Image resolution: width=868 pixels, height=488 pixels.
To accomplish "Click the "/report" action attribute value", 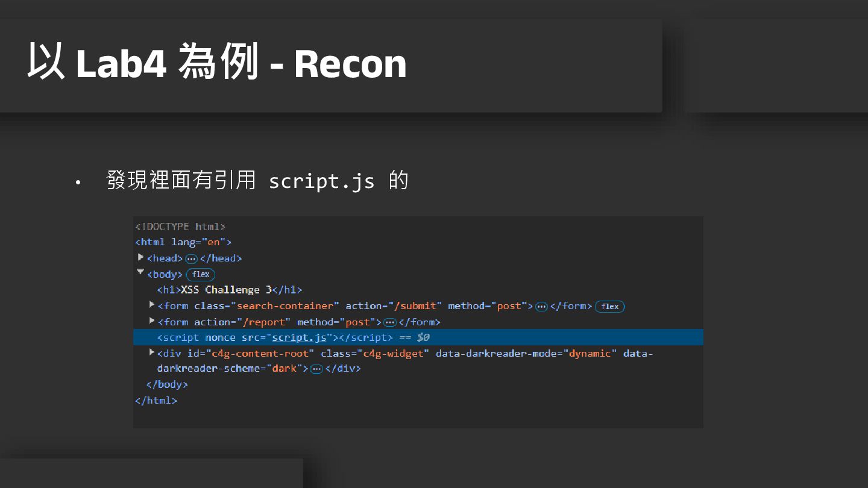I will pyautogui.click(x=263, y=322).
